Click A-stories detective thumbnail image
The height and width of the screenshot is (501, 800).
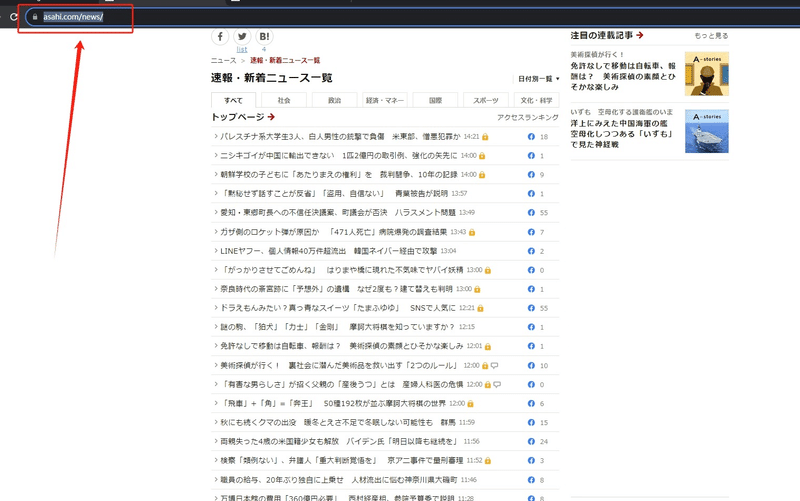[x=706, y=73]
